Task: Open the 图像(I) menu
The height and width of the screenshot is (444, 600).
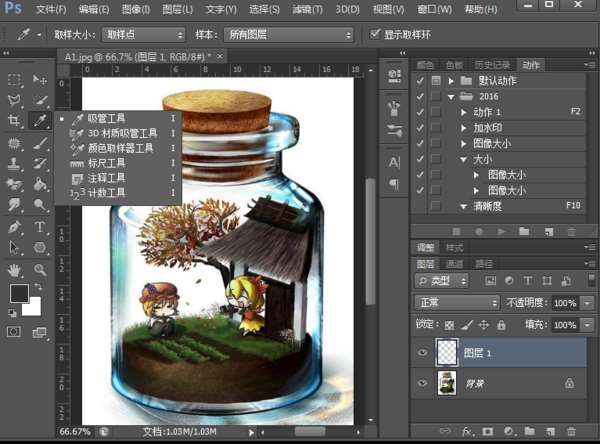Action: [x=136, y=9]
